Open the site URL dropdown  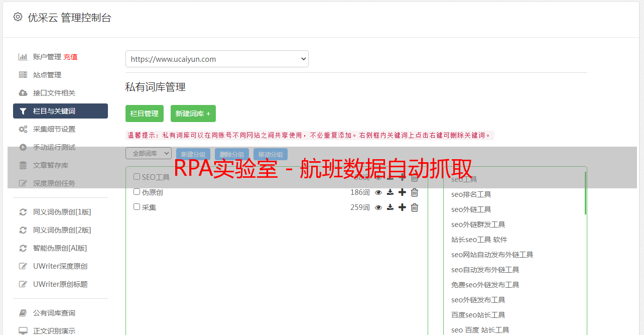click(217, 59)
